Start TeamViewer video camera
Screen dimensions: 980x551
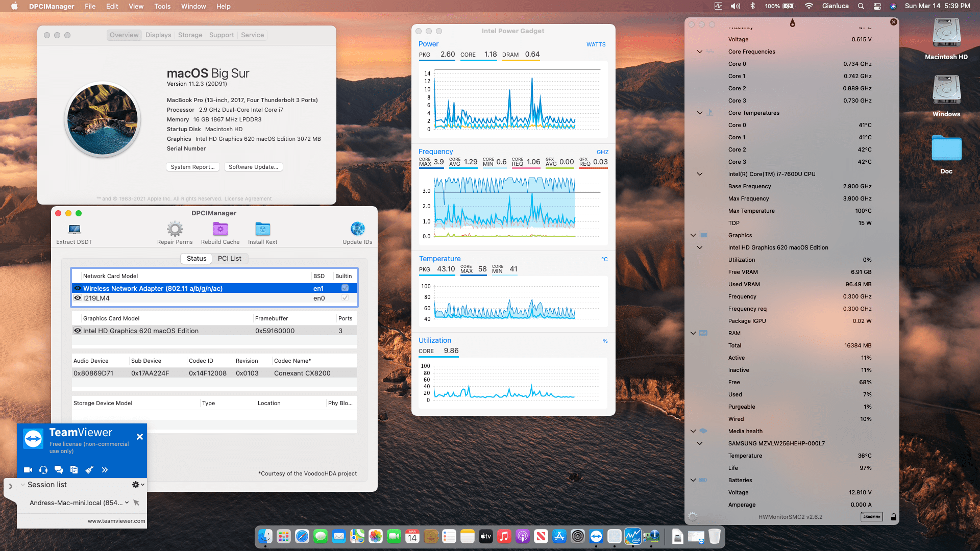click(28, 470)
